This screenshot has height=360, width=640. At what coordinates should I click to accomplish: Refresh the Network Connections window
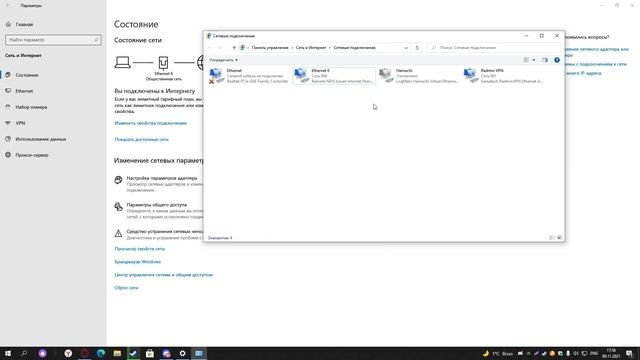point(417,48)
